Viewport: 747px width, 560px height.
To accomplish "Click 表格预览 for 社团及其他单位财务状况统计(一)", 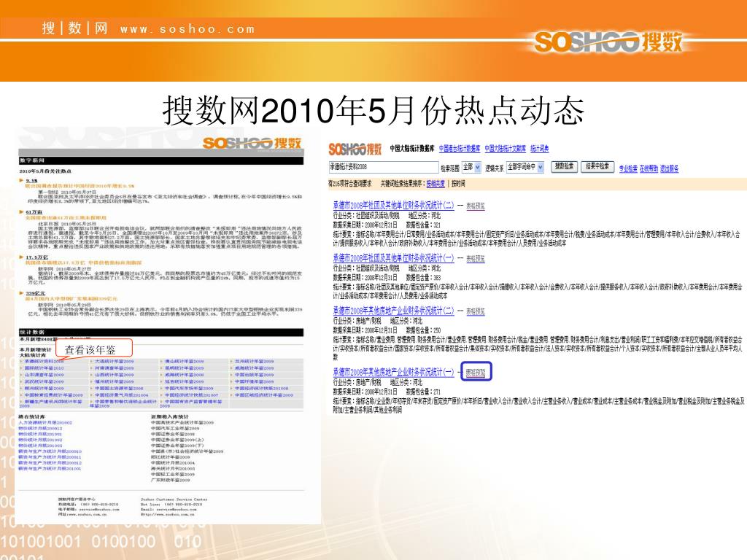I will point(475,259).
